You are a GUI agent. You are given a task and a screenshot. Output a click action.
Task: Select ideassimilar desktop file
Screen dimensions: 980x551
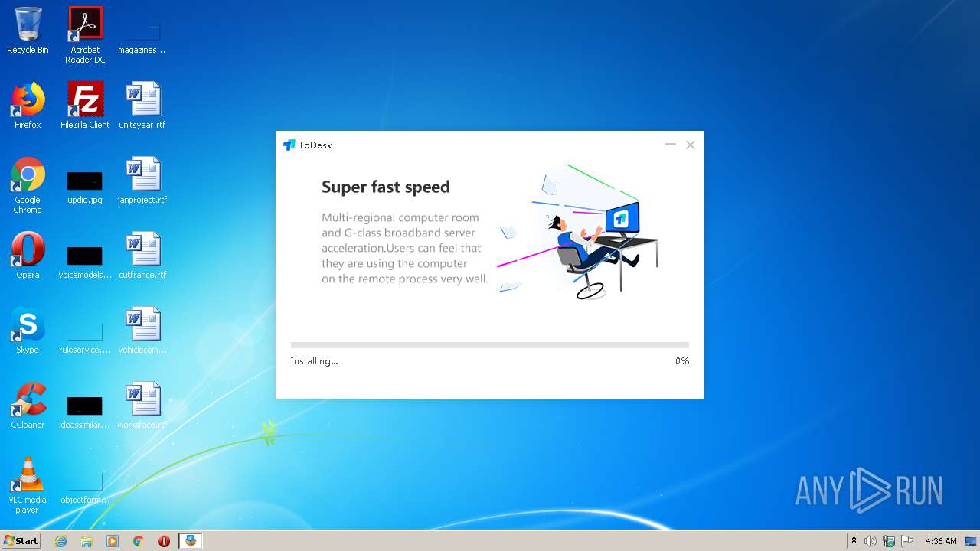85,412
